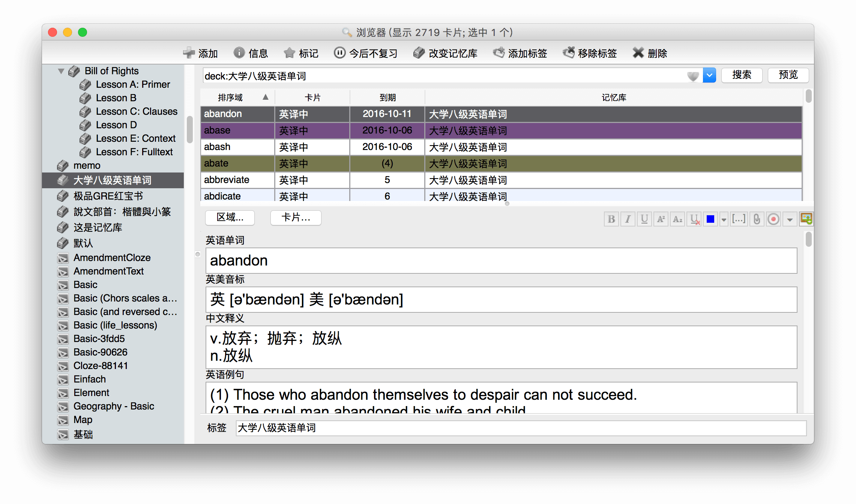Sort by 卡片 column header
856x504 pixels.
pos(312,97)
